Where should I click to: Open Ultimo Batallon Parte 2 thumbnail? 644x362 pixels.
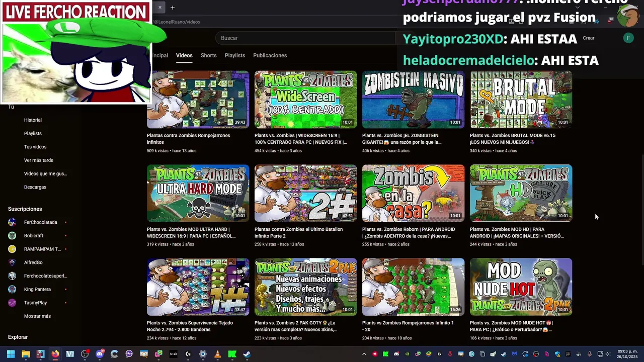pyautogui.click(x=305, y=193)
